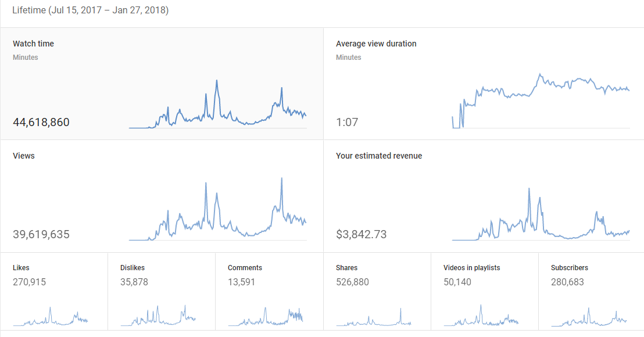The height and width of the screenshot is (337, 644).
Task: Open the Average view duration report title
Action: click(376, 44)
